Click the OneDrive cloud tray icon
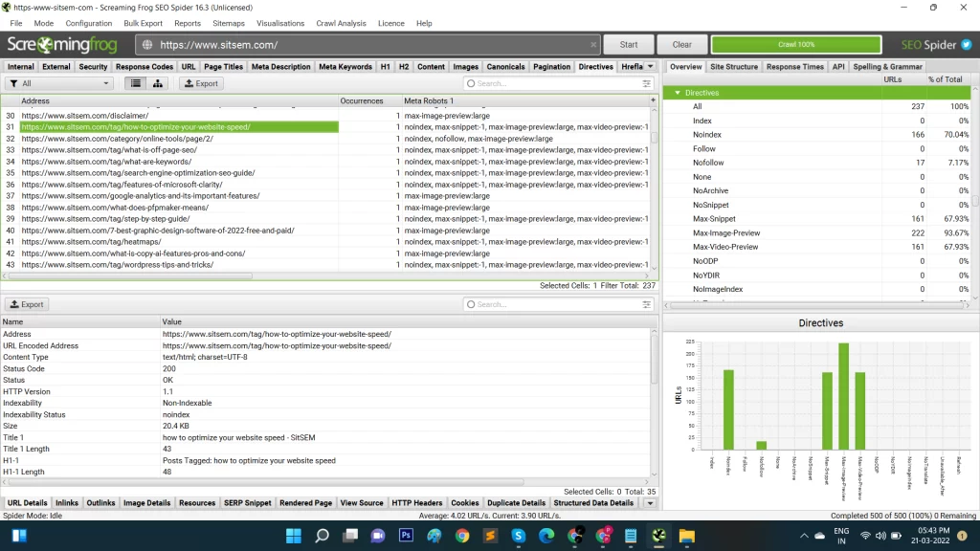Screen dimensions: 980x551 819,536
